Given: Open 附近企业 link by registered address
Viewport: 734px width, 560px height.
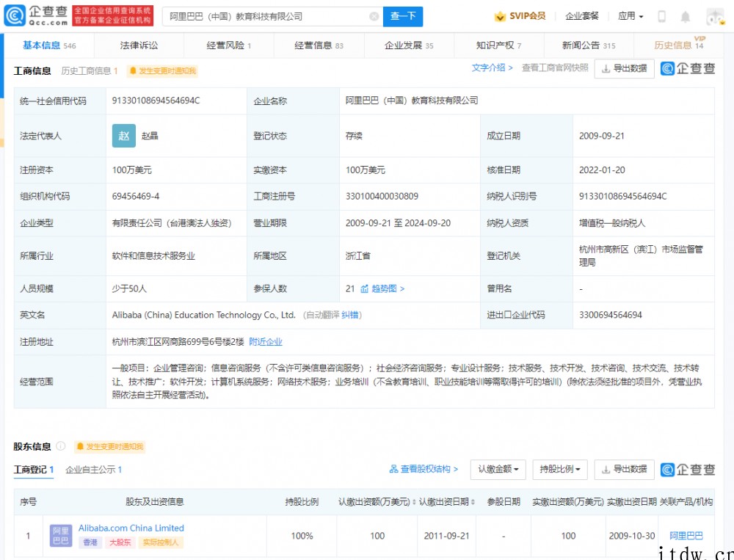Looking at the screenshot, I should (266, 342).
